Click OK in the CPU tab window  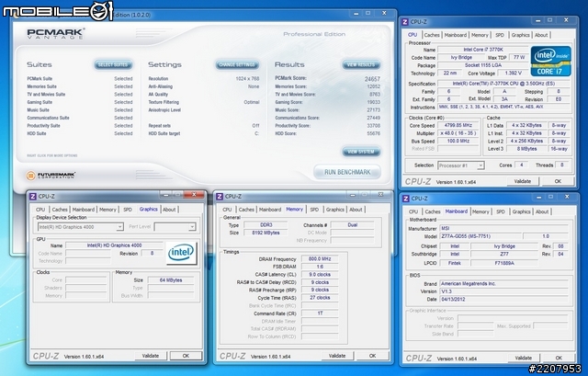coord(558,181)
